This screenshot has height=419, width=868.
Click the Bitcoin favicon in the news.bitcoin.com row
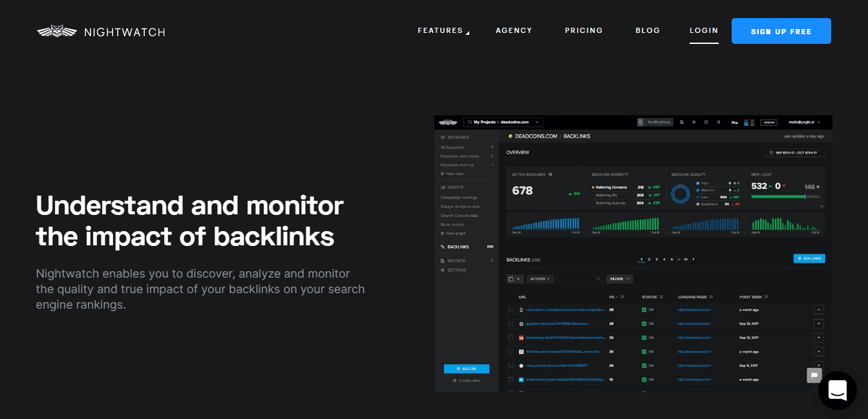pyautogui.click(x=521, y=310)
